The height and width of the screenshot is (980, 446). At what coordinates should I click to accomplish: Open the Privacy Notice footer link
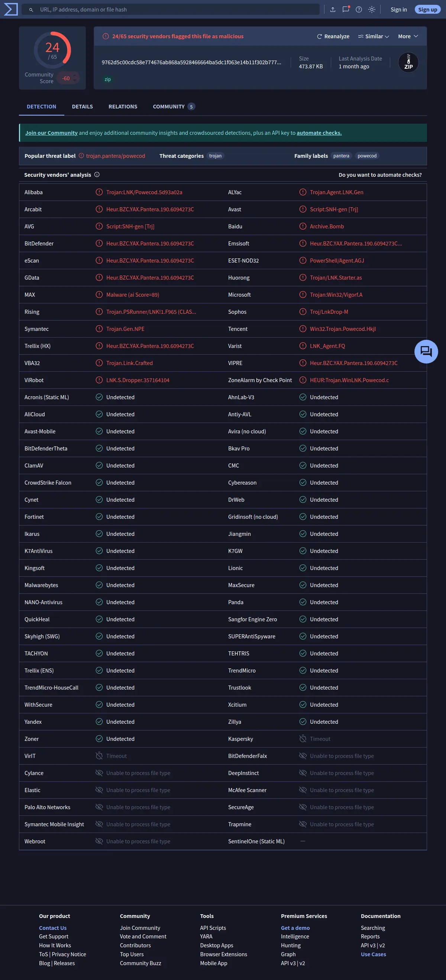pos(69,954)
